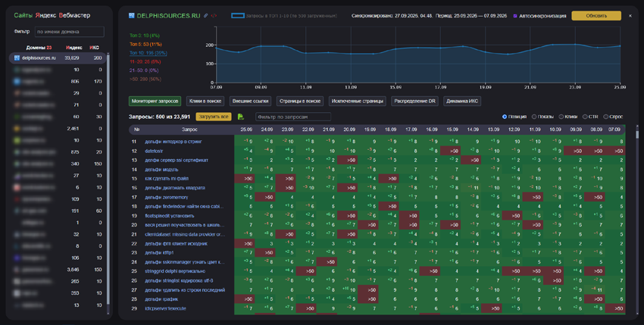Focus the Фильтр по запросам input
Image resolution: width=644 pixels, height=325 pixels.
[x=293, y=117]
